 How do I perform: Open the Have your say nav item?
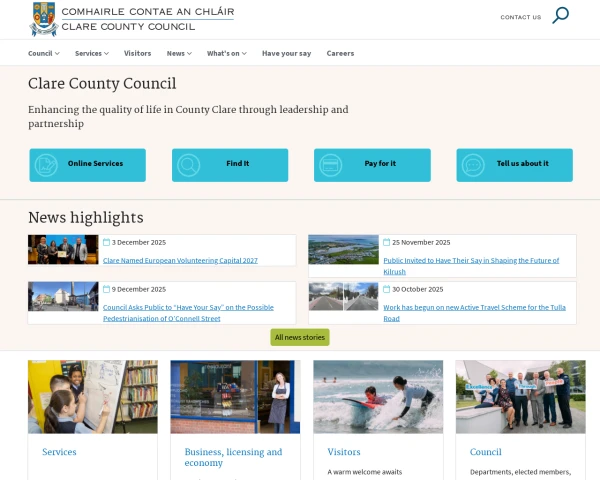point(287,53)
